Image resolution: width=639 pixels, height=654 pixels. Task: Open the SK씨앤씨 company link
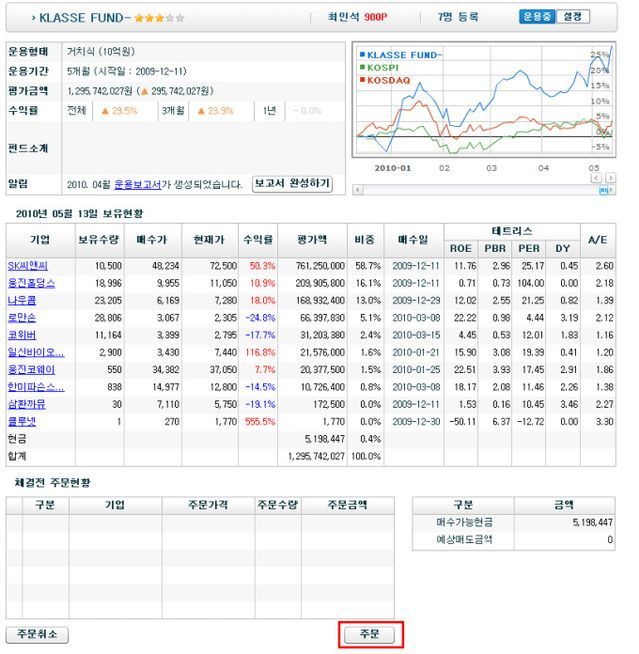pyautogui.click(x=28, y=266)
